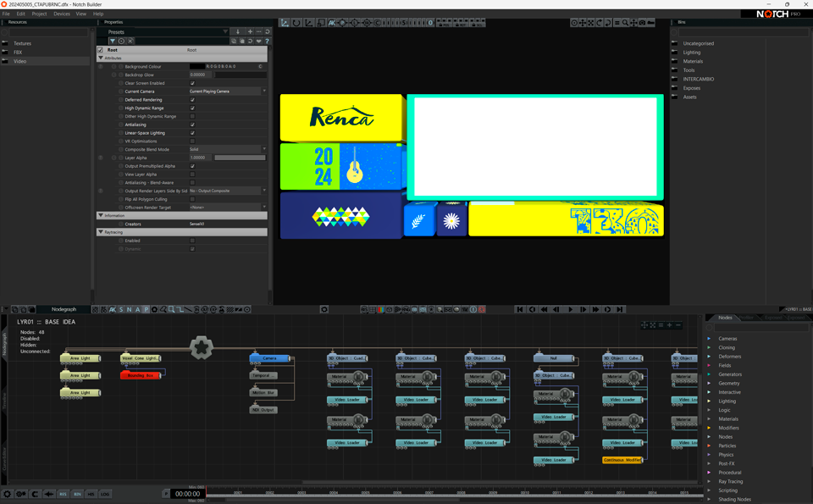Click the S snap toggle in nodegraph toolbar
The height and width of the screenshot is (504, 813).
tap(121, 309)
